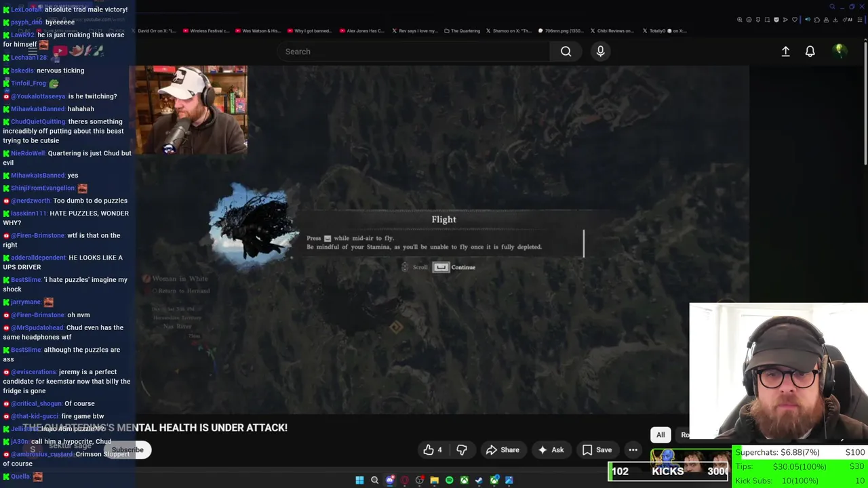Click chat username 'ShinjiFromEvangelion'
The width and height of the screenshot is (868, 488).
[x=43, y=188]
